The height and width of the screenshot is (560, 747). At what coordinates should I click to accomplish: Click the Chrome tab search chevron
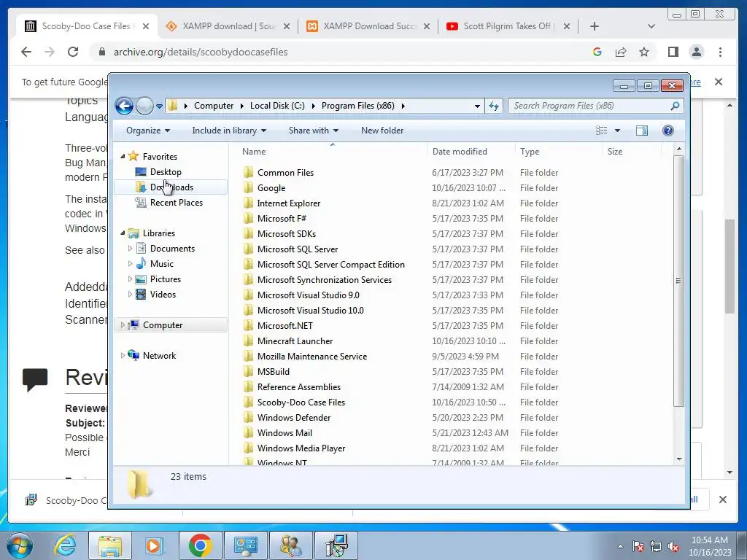click(651, 26)
